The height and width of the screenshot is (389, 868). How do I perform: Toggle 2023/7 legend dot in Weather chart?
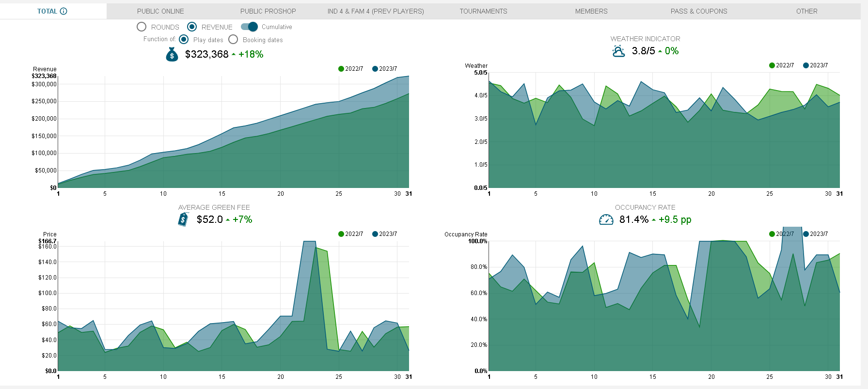806,65
